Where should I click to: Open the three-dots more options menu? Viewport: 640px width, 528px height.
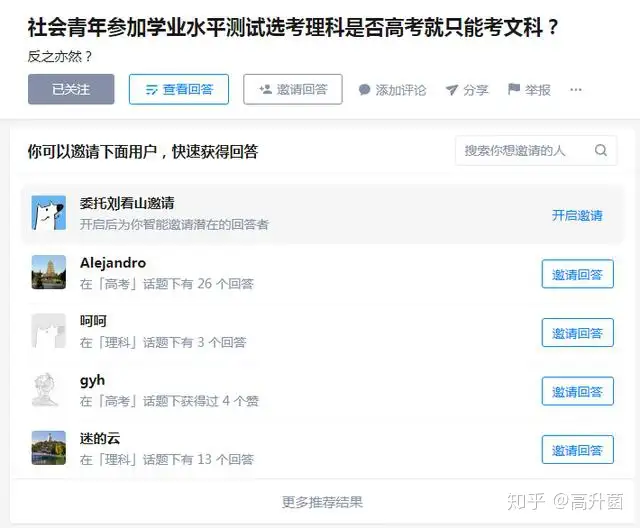(x=576, y=89)
